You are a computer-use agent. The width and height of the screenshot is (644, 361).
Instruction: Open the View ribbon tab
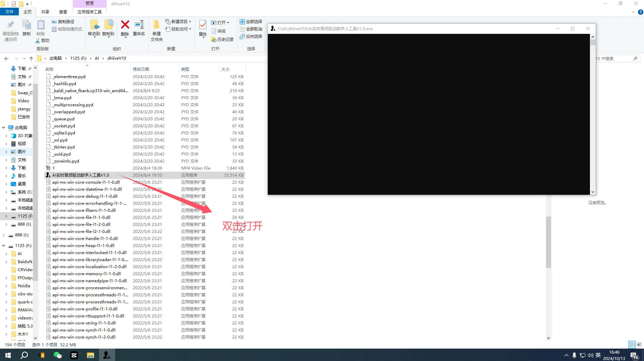63,12
